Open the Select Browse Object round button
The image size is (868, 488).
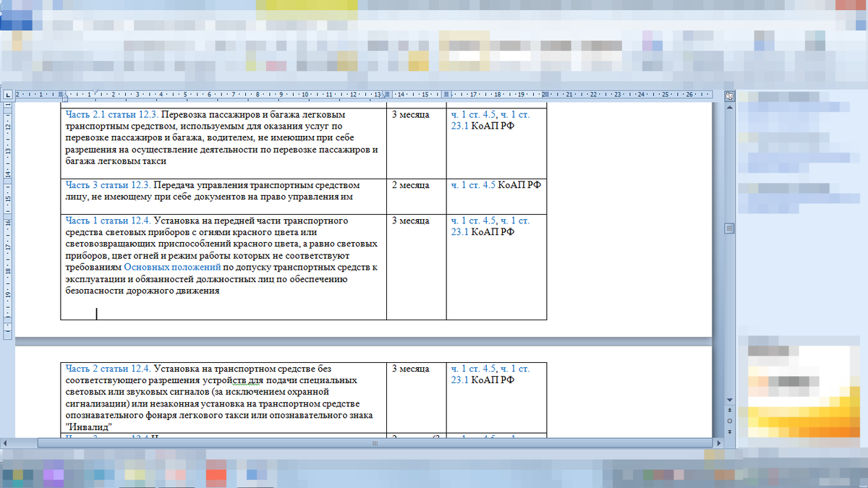(x=729, y=420)
